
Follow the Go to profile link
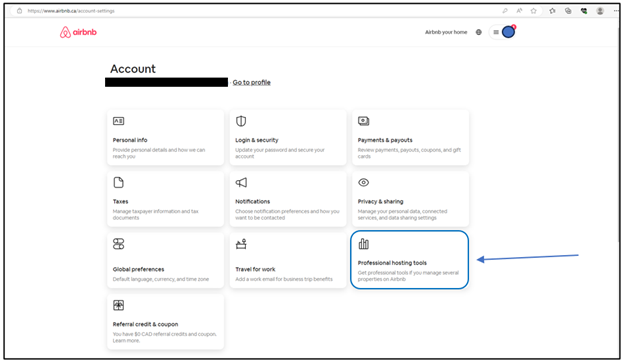click(x=252, y=82)
